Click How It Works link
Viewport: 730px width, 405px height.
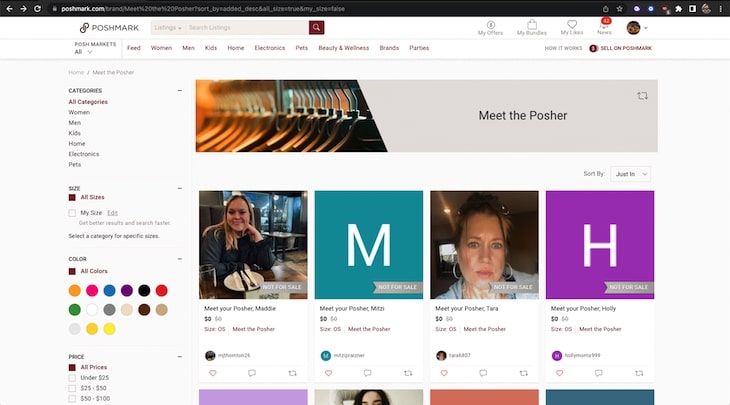563,48
